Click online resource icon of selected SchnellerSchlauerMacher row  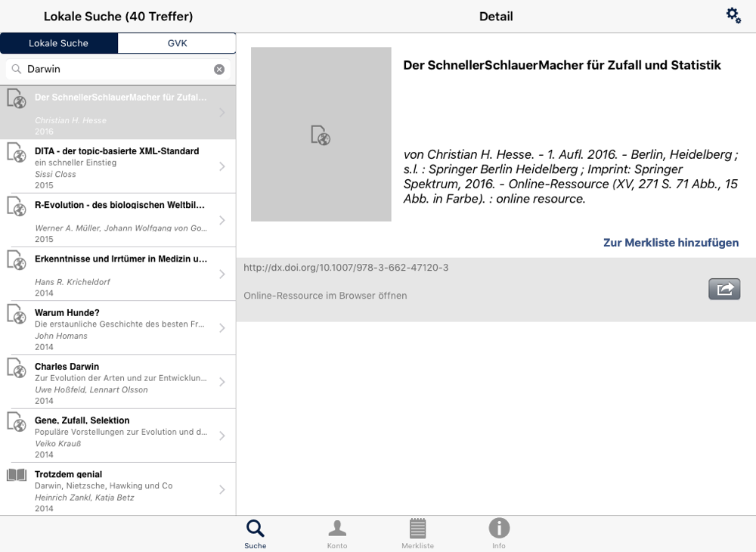tap(17, 99)
